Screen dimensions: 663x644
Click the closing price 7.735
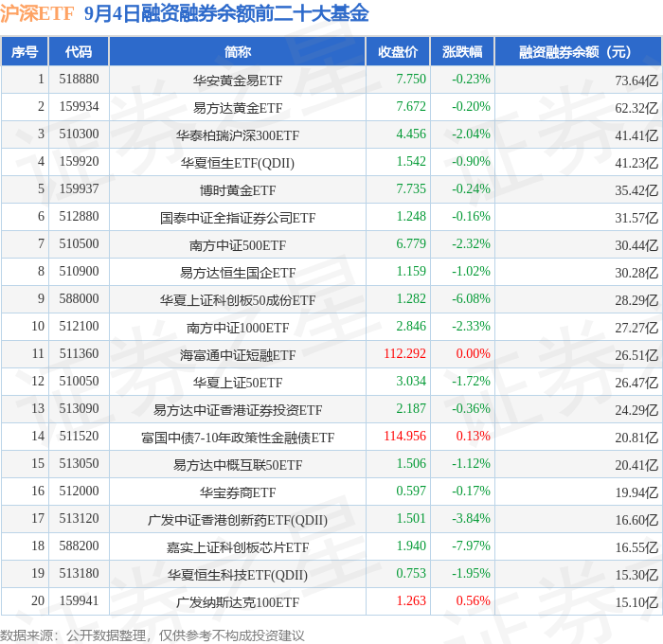pos(411,189)
